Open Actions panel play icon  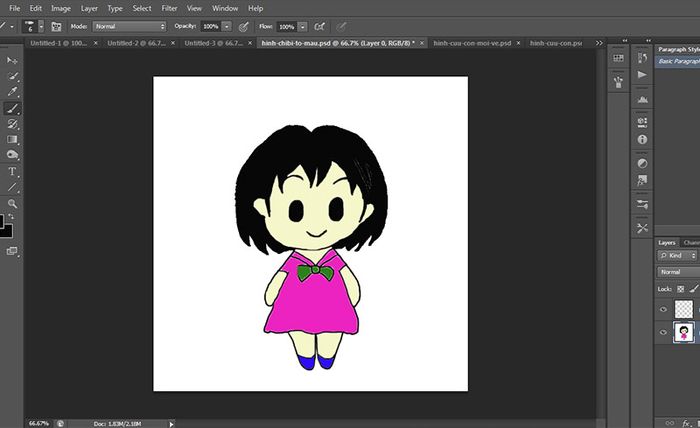pos(642,75)
